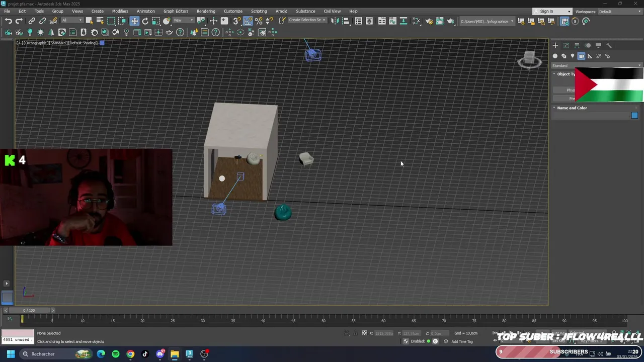Open the Scene Explorer from the toolbar

pos(358,21)
